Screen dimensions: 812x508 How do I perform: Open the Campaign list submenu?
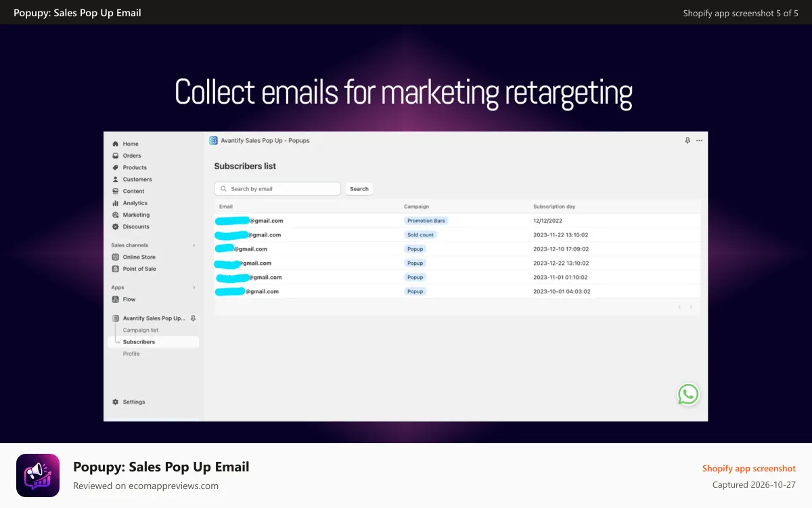[141, 331]
